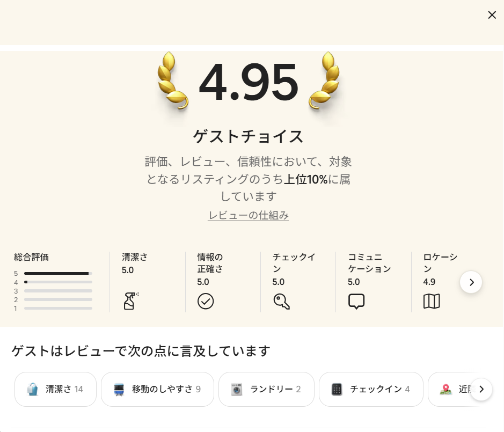The image size is (504, 432).
Task: Click the 4-star rating bar
Action: pyautogui.click(x=58, y=282)
